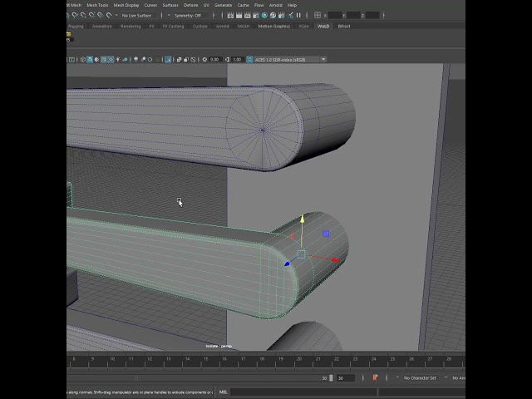Image resolution: width=532 pixels, height=399 pixels.
Task: Open the No Live Surface field
Action: pyautogui.click(x=139, y=15)
